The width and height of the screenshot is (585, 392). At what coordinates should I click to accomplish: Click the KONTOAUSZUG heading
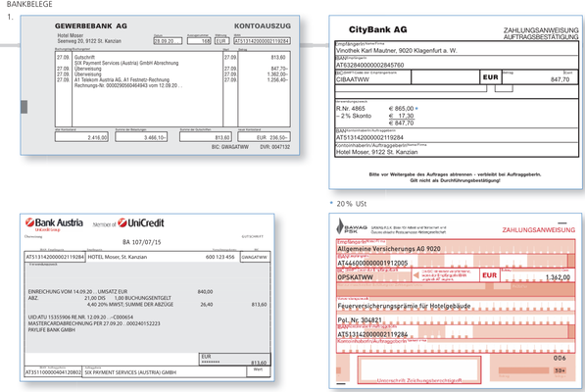263,26
